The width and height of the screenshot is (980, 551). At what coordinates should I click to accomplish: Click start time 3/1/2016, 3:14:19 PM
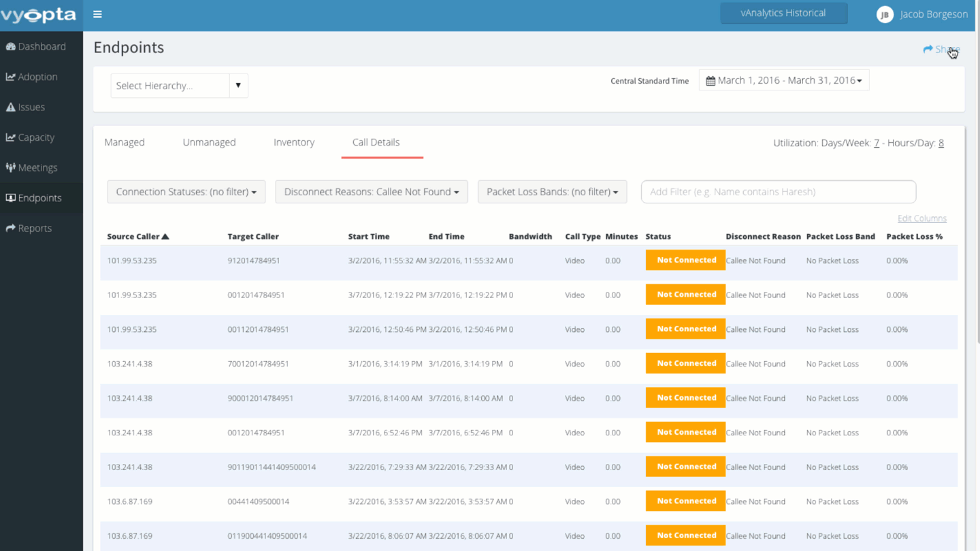point(385,364)
